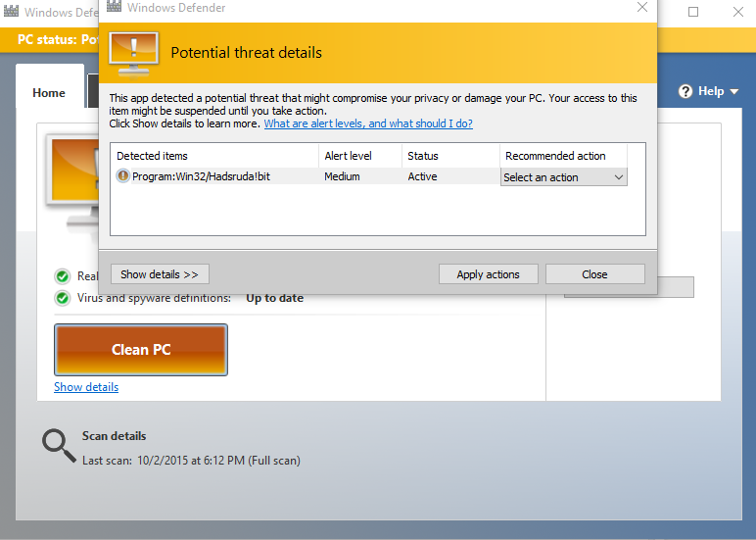
Task: Click the Scan details heading
Action: [x=115, y=436]
